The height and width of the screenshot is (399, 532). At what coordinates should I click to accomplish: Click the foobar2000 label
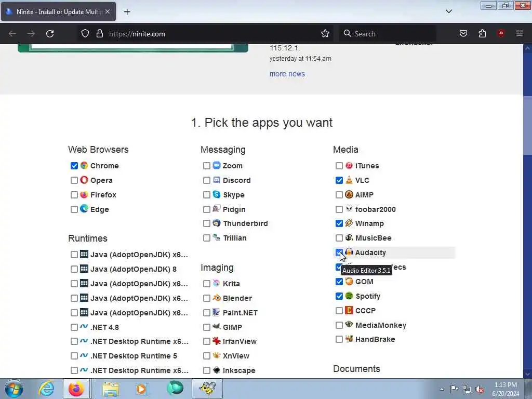click(375, 209)
